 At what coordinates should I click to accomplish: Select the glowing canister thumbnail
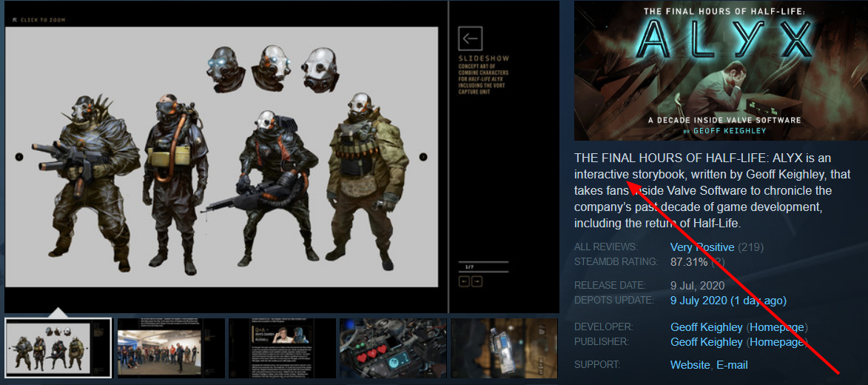pyautogui.click(x=505, y=348)
